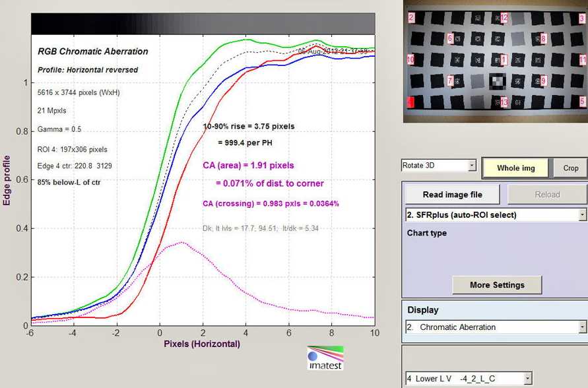Select ROI marker 5 at lower right
The height and width of the screenshot is (388, 588).
582,102
